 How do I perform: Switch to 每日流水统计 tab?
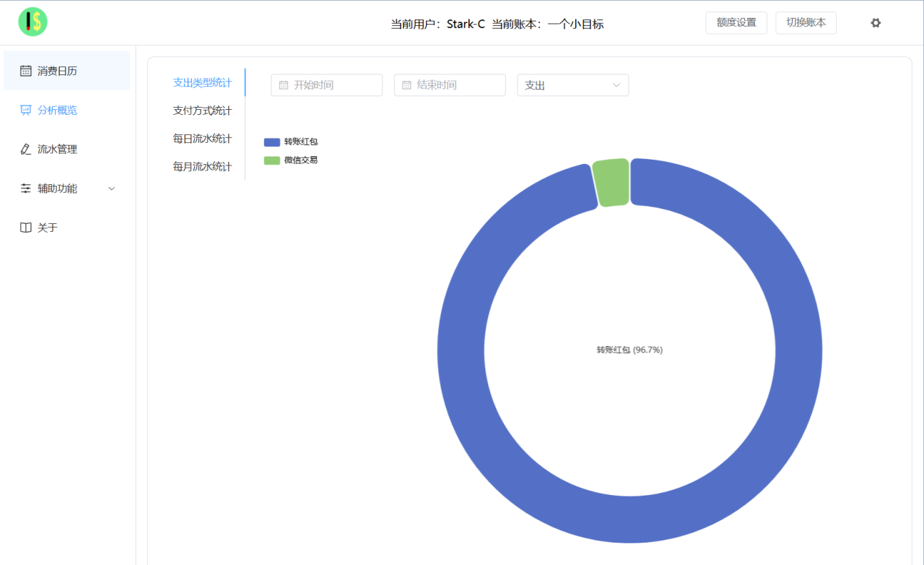click(202, 139)
